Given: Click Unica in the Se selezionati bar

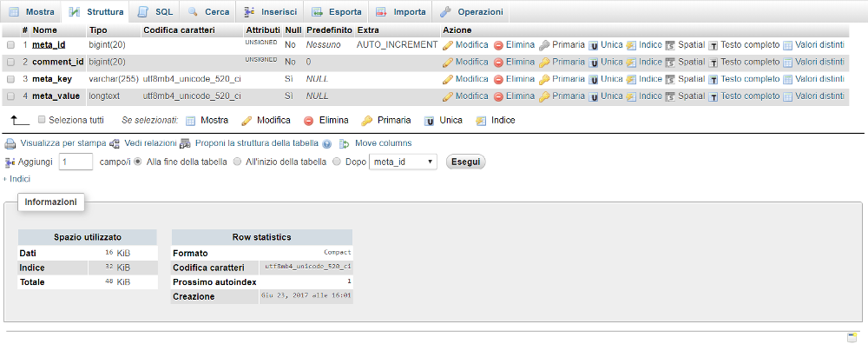Looking at the screenshot, I should [x=450, y=120].
